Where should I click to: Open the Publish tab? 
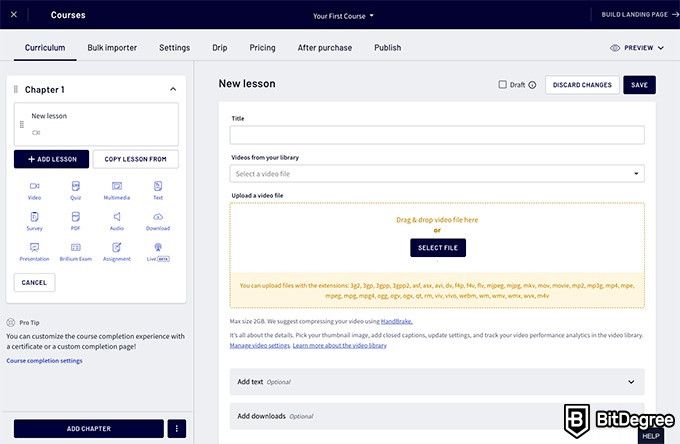tap(387, 48)
